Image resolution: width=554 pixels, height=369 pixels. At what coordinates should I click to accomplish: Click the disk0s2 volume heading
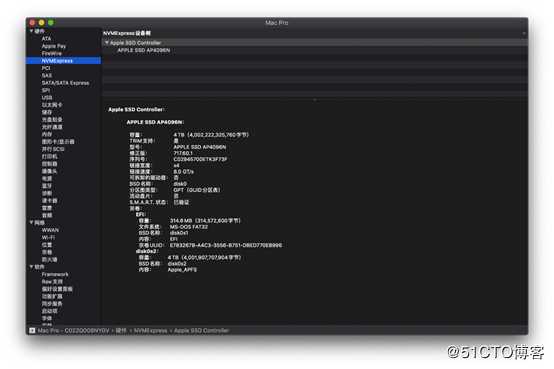(x=147, y=251)
